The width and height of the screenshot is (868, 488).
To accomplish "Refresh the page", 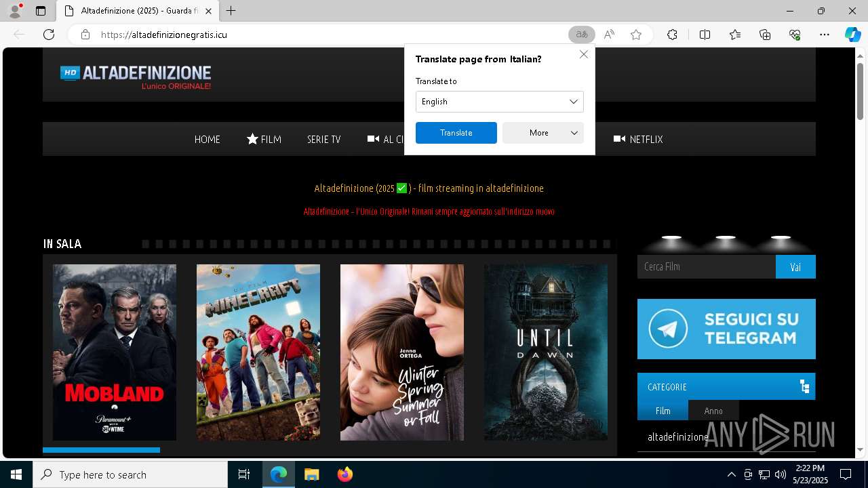I will [x=49, y=35].
